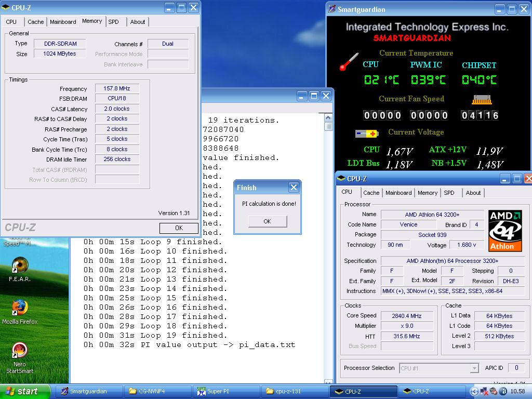The width and height of the screenshot is (532, 399).
Task: Open the Mainboard tab in Memory window
Action: 63,22
